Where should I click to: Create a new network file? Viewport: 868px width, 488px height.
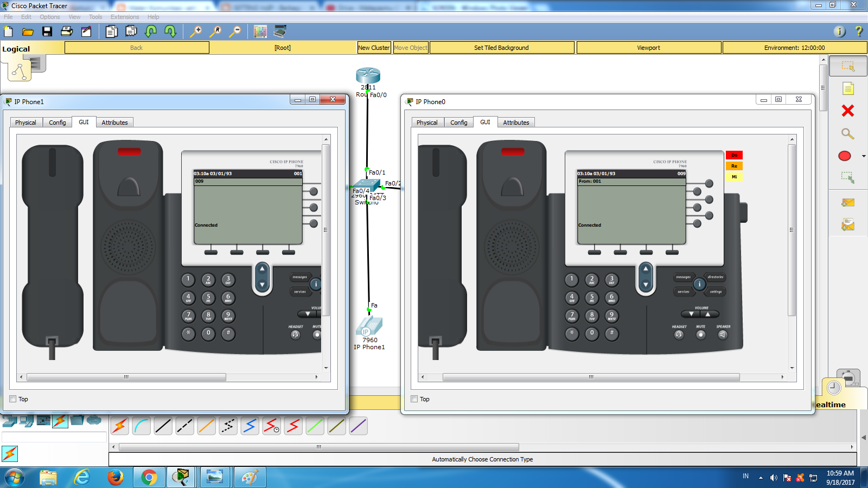[8, 31]
